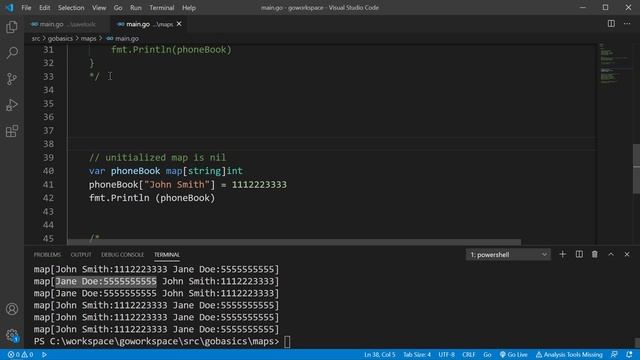Click the editor vertical scrollbar thumb
Image resolution: width=640 pixels, height=360 pixels.
(636, 168)
